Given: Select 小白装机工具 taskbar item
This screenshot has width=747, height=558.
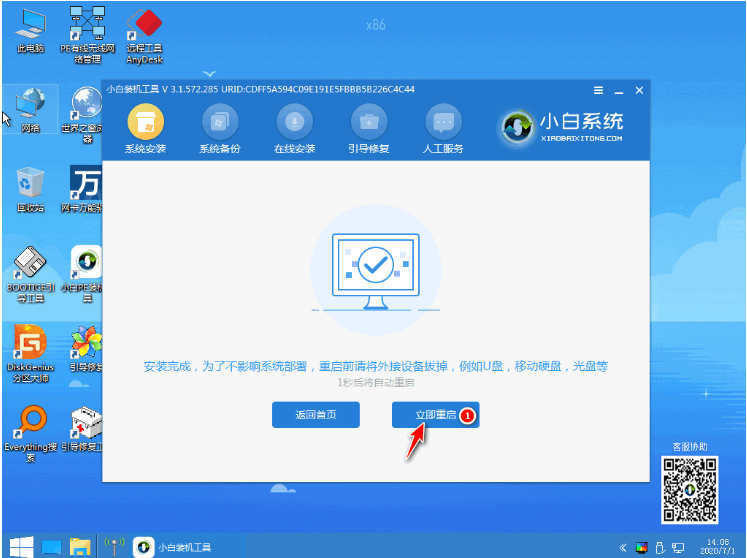Looking at the screenshot, I should [x=172, y=547].
